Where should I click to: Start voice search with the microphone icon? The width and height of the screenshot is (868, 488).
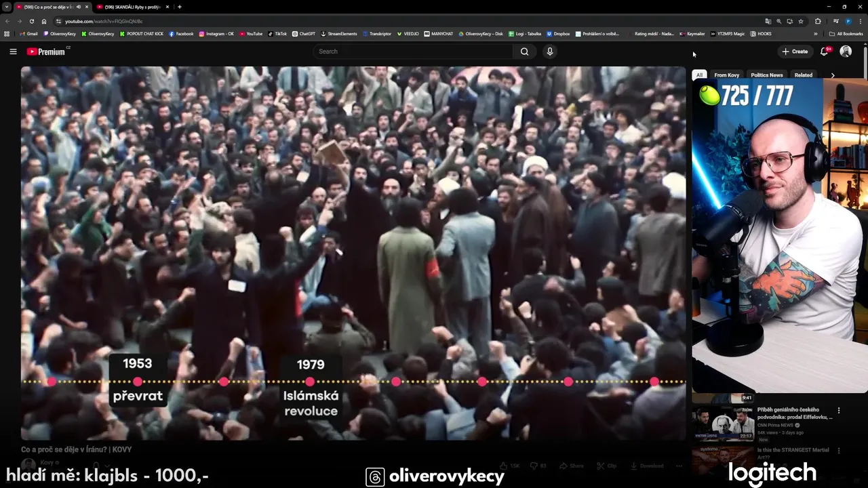coord(550,52)
